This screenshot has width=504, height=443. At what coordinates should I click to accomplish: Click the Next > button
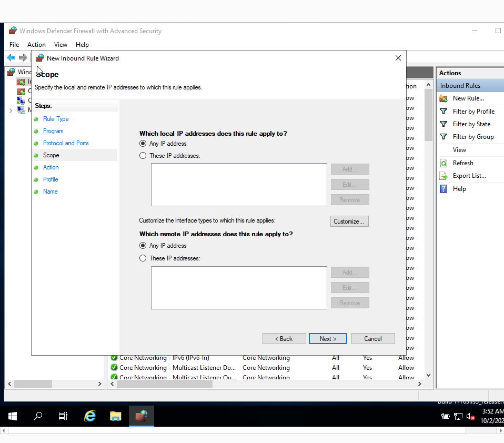tap(328, 338)
